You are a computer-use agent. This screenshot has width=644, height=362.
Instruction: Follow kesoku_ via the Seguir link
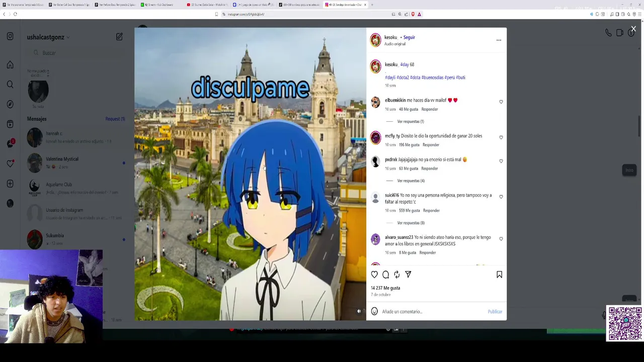click(409, 37)
